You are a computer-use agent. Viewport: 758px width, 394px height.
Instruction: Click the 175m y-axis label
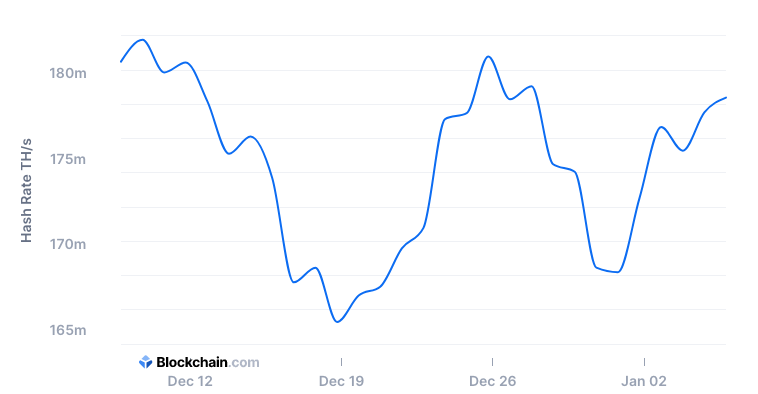pos(68,159)
